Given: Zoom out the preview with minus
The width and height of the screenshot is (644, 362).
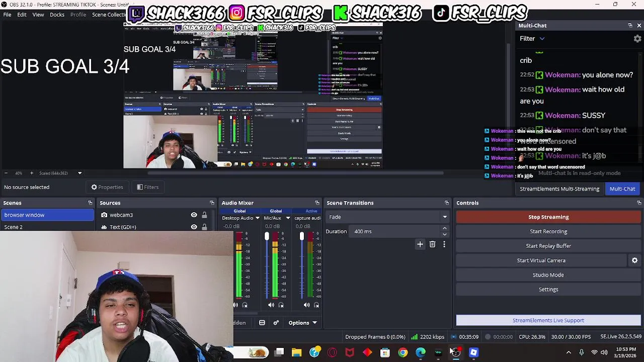Looking at the screenshot, I should [6, 173].
